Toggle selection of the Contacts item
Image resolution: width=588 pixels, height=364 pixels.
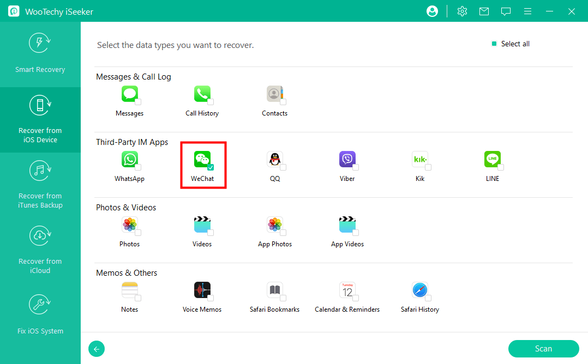275,94
